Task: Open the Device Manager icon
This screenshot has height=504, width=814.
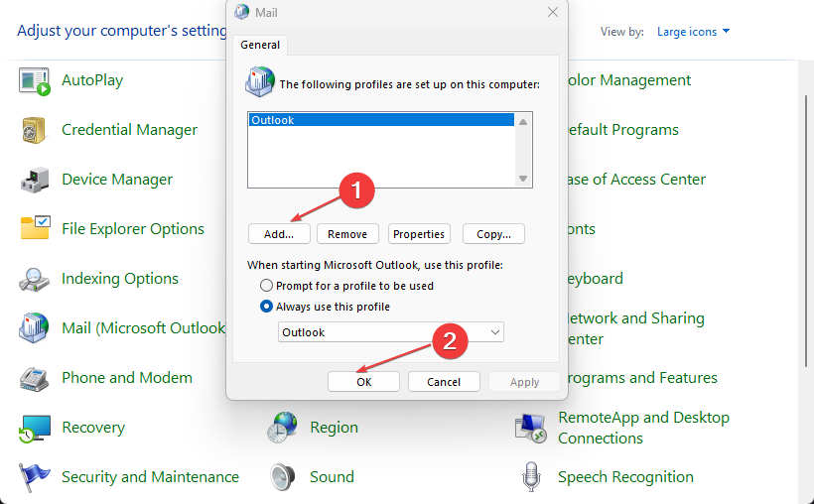Action: coord(35,180)
